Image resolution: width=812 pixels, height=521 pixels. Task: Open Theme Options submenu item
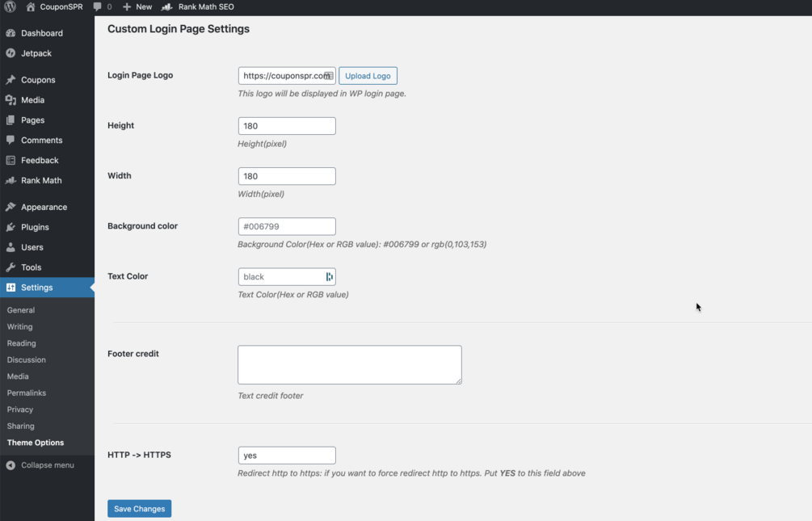(36, 443)
